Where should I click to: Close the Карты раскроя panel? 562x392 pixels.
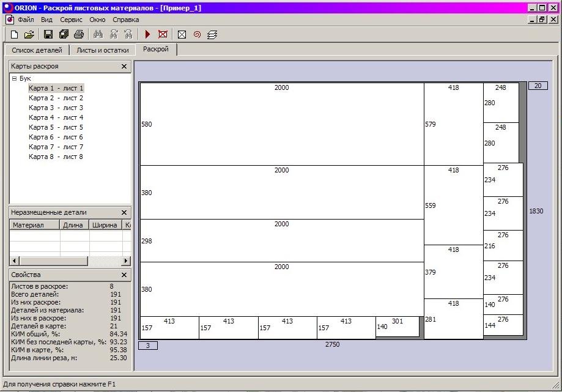(124, 66)
